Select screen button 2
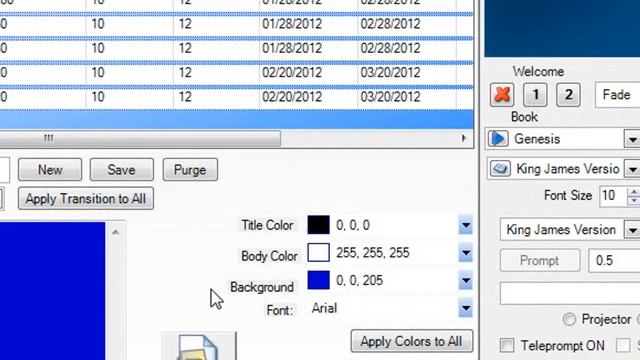The width and height of the screenshot is (640, 360). click(x=568, y=95)
